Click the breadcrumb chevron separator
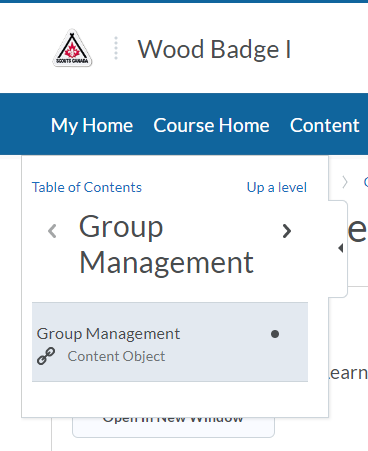Viewport: 368px width, 451px height. (345, 182)
